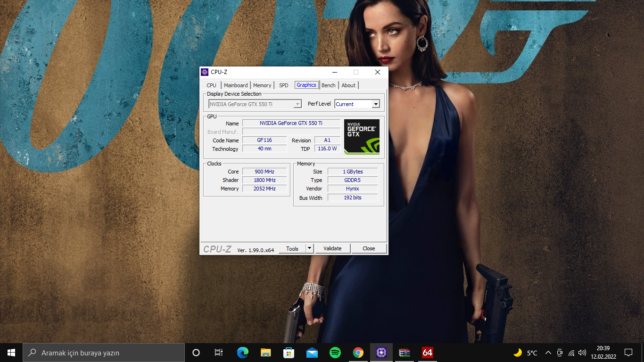644x362 pixels.
Task: Click the empty Board Manuf. field
Action: (x=291, y=132)
